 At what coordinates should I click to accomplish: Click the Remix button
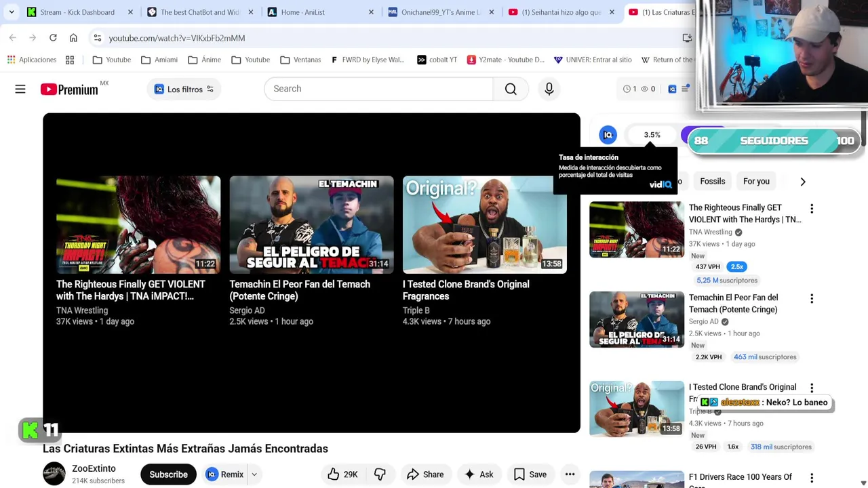(x=225, y=474)
